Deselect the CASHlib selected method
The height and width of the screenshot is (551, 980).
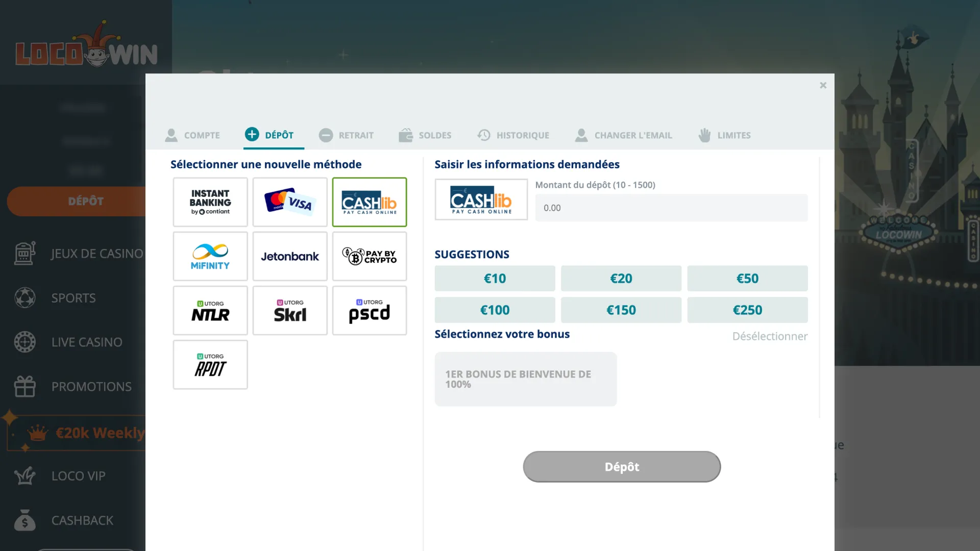(369, 202)
